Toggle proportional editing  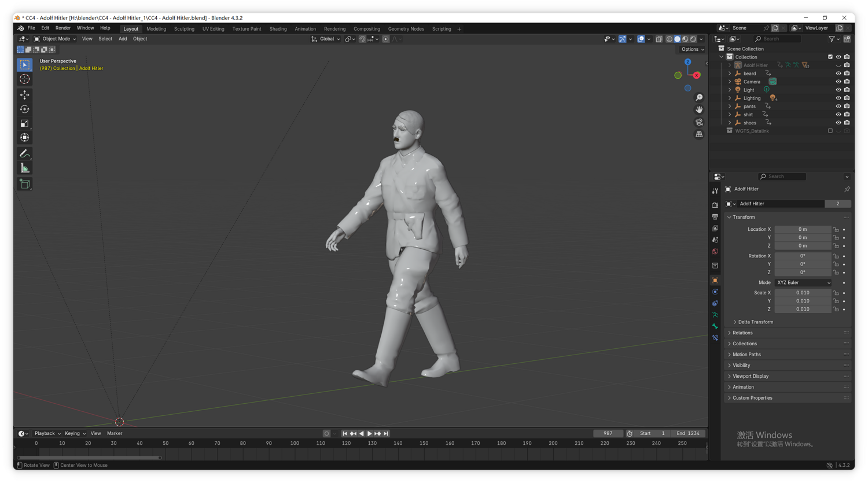pos(386,39)
